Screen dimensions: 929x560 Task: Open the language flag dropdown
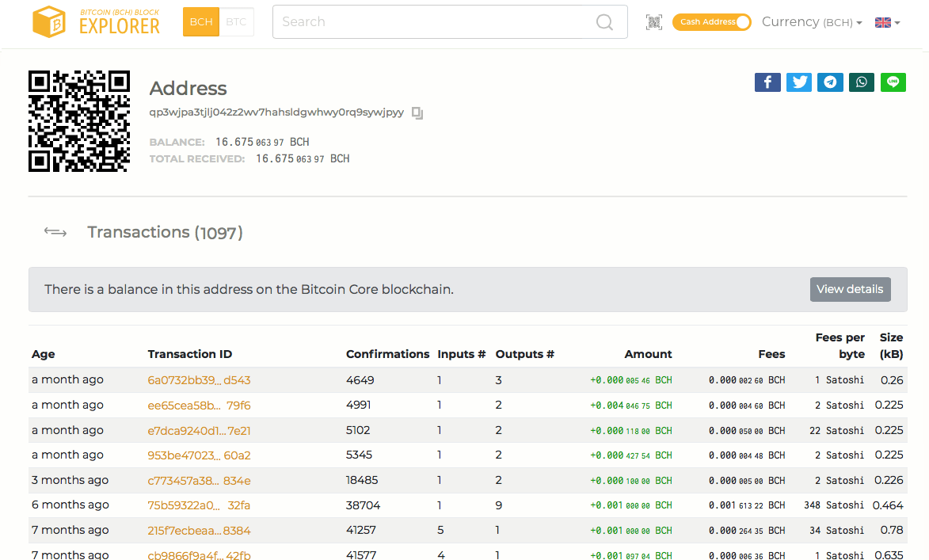click(886, 22)
